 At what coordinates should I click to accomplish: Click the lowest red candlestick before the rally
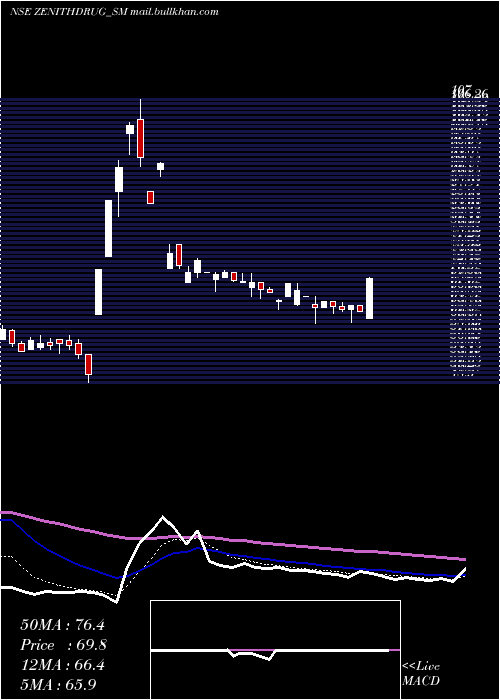pyautogui.click(x=88, y=365)
